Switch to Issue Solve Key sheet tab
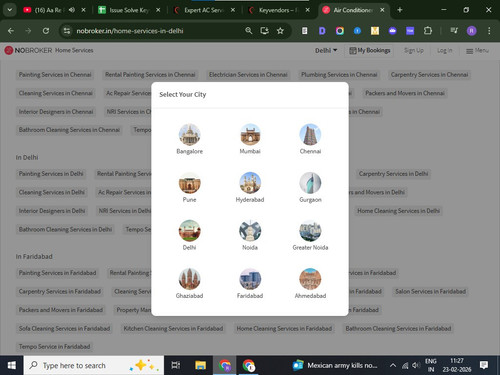 pyautogui.click(x=129, y=10)
